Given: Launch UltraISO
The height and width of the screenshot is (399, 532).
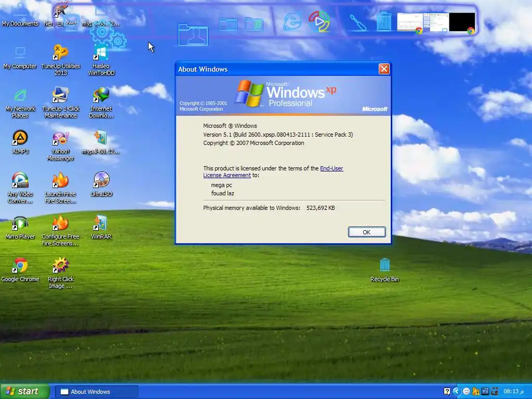Looking at the screenshot, I should coord(101,185).
